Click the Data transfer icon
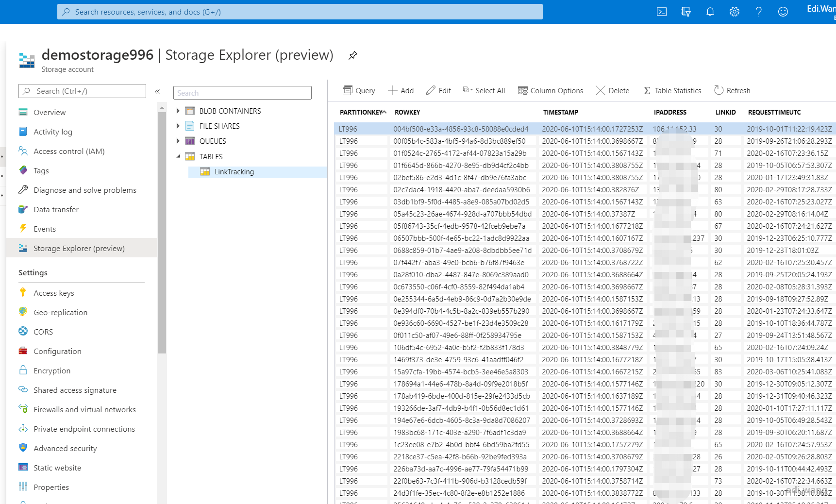Image resolution: width=836 pixels, height=504 pixels. point(23,209)
